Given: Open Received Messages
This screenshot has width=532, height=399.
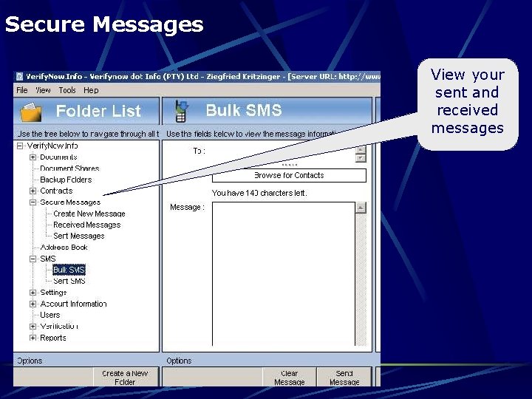Looking at the screenshot, I should [87, 225].
